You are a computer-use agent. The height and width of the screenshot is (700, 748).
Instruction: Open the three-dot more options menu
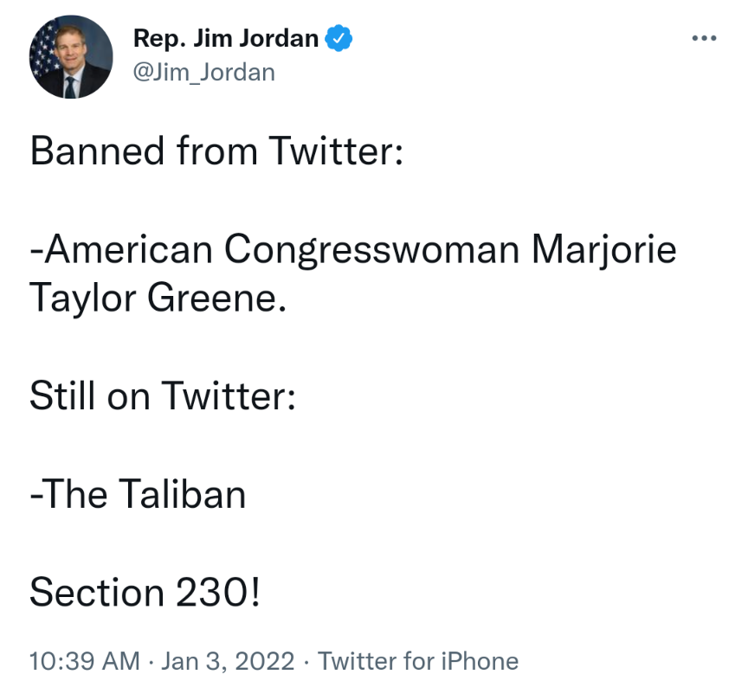[705, 38]
